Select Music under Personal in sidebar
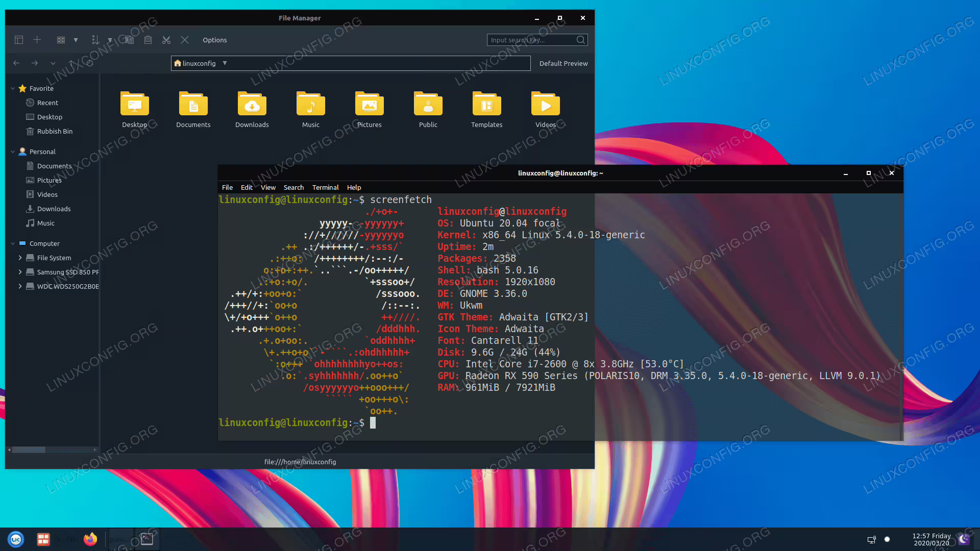The height and width of the screenshot is (551, 980). coord(45,223)
